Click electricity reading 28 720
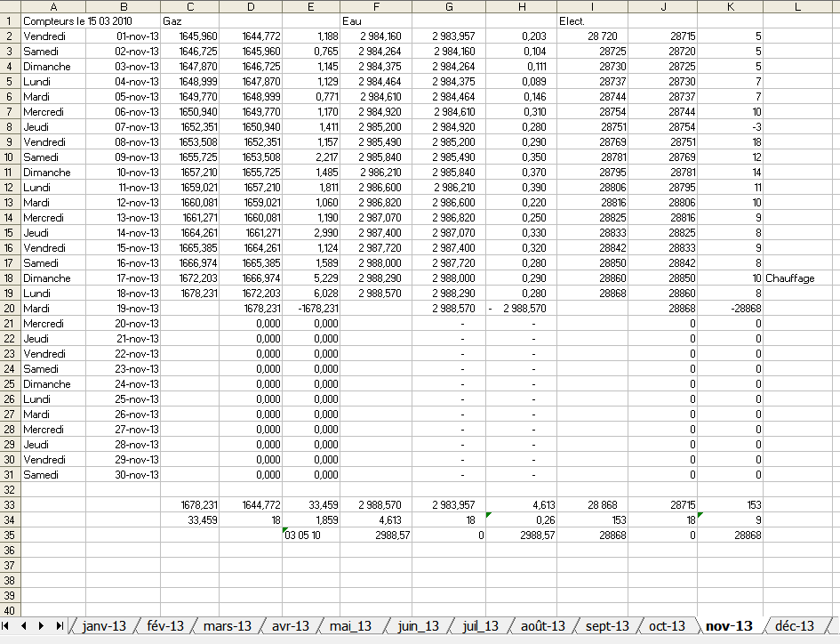This screenshot has width=840, height=644. [592, 36]
